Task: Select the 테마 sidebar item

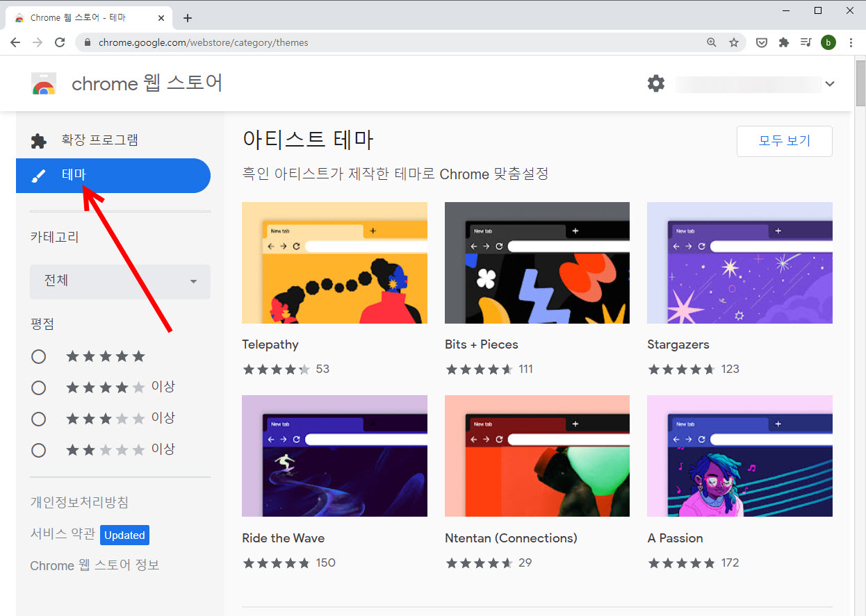Action: pyautogui.click(x=113, y=175)
